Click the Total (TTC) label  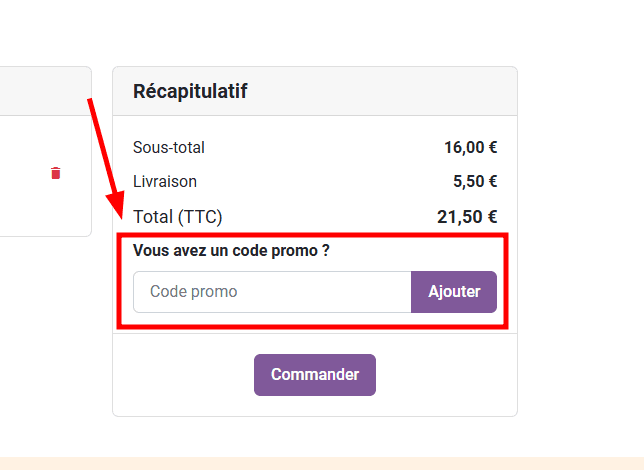point(178,216)
